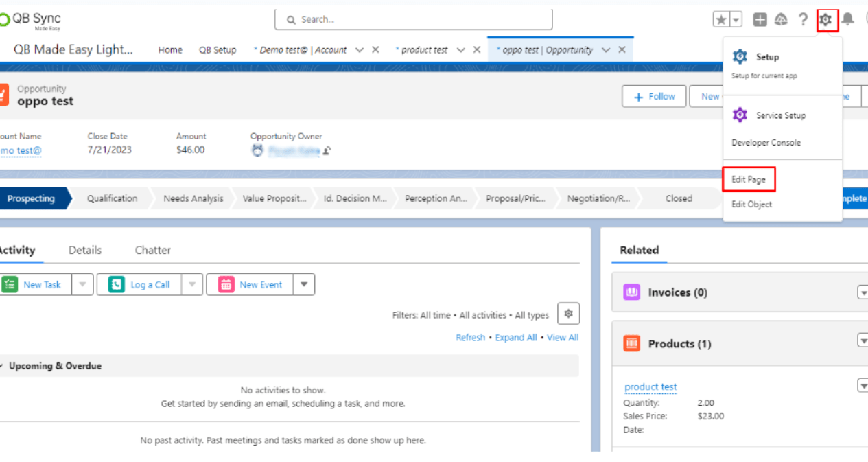
Task: Select the Needs Analysis stage
Action: [x=193, y=198]
